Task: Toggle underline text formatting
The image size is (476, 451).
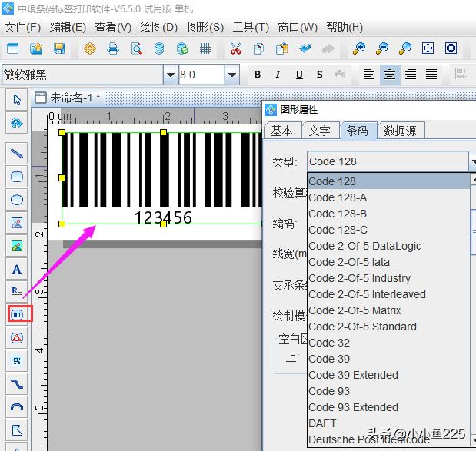Action: click(x=298, y=75)
